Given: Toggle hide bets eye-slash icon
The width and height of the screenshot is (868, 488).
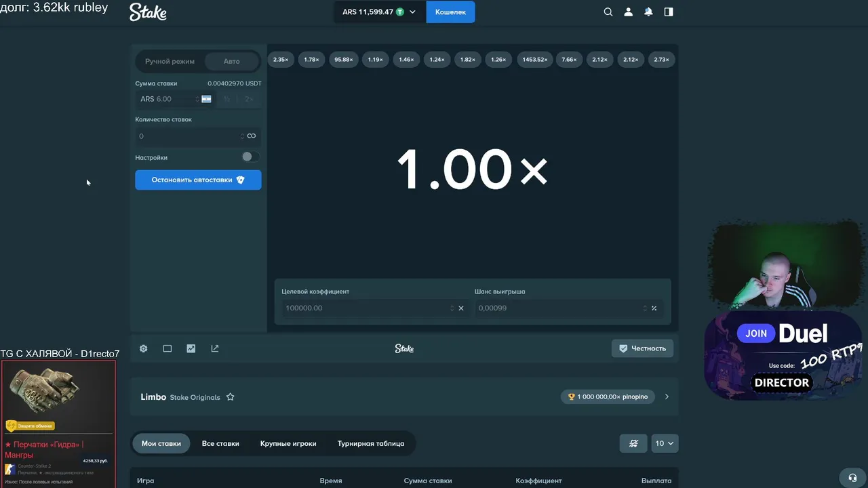Looking at the screenshot, I should pyautogui.click(x=633, y=443).
